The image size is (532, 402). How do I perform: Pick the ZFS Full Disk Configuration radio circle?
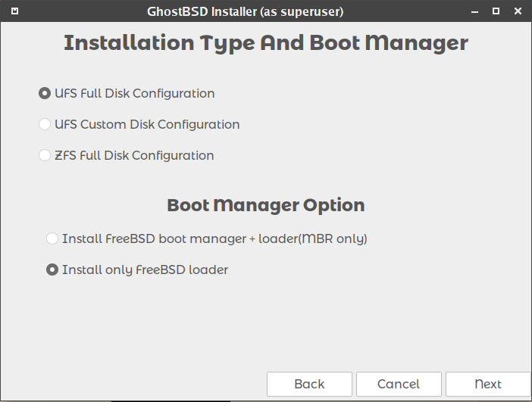pyautogui.click(x=45, y=155)
